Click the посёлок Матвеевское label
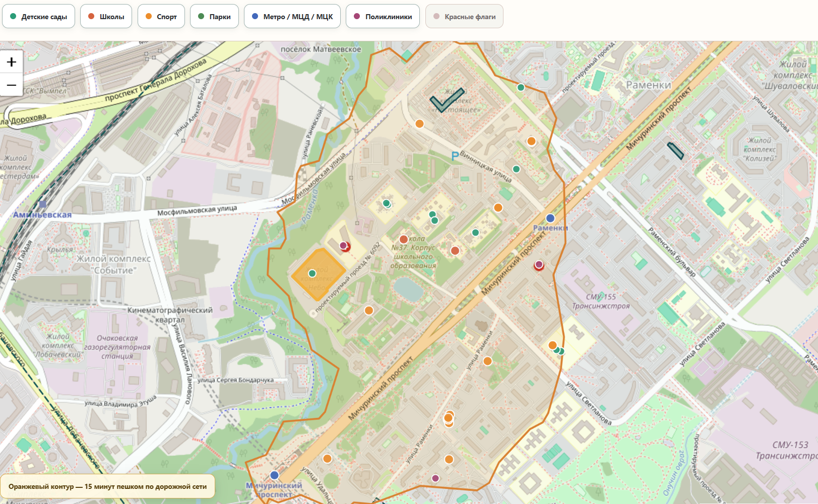Image resolution: width=818 pixels, height=504 pixels. [x=321, y=49]
